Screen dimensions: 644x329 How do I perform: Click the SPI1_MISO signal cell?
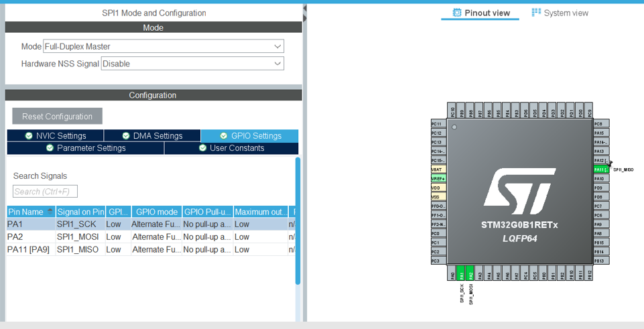click(80, 249)
